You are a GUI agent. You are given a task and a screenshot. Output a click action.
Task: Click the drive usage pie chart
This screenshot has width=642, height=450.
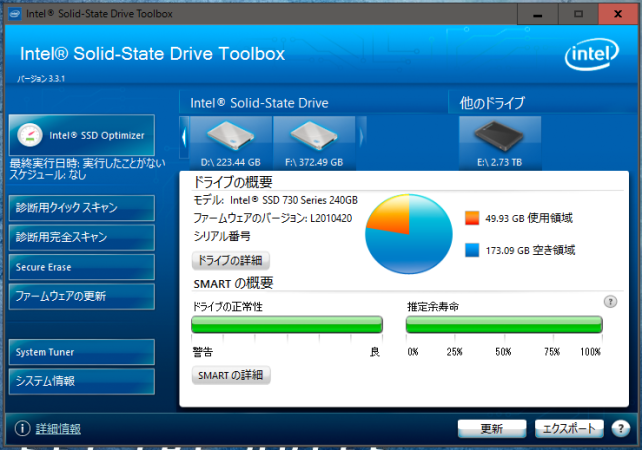[409, 234]
